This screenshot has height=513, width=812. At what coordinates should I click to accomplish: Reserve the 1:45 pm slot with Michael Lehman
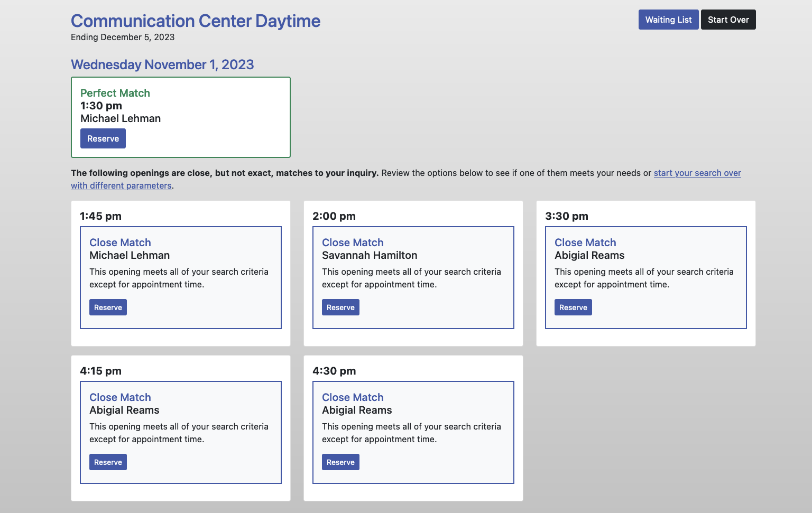click(x=108, y=307)
